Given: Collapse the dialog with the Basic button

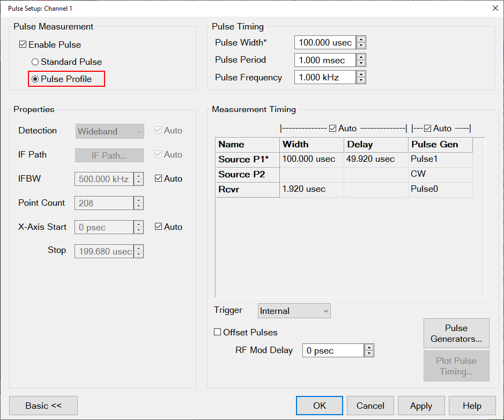Looking at the screenshot, I should 43,406.
